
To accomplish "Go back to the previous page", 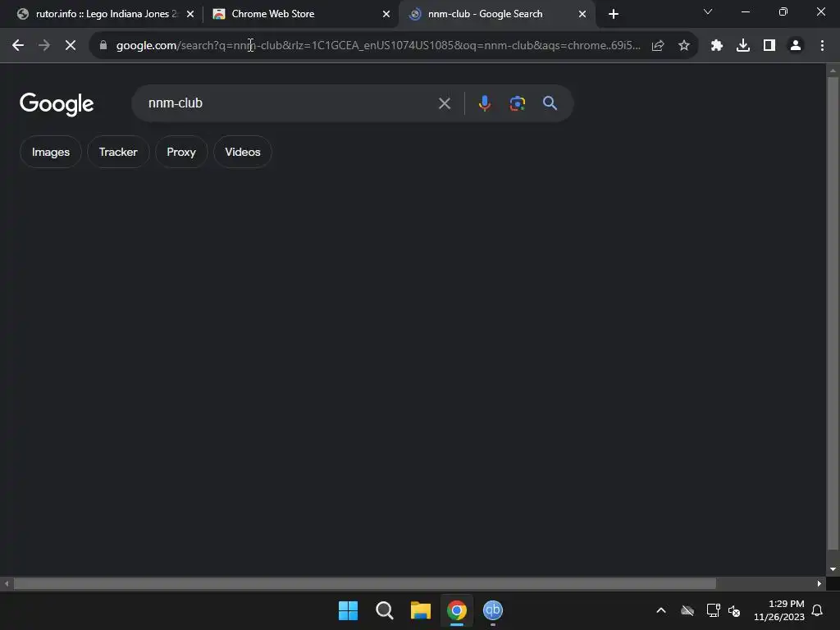I will coord(18,46).
